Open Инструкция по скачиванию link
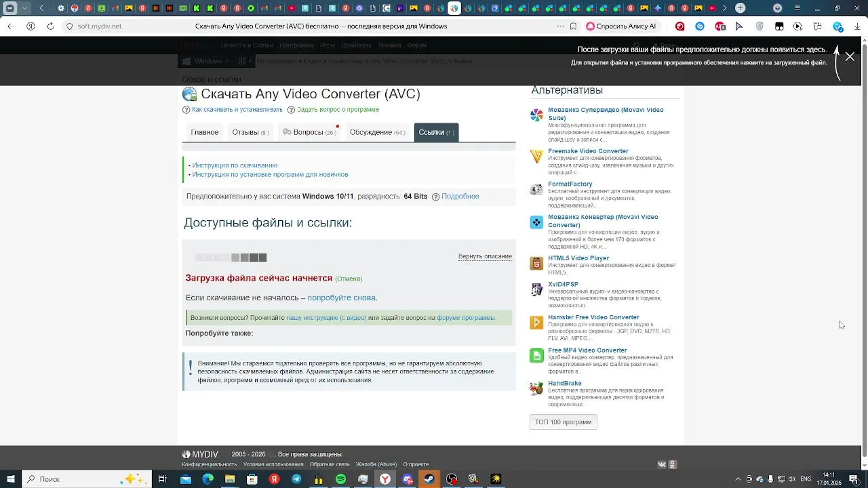This screenshot has width=868, height=488. tap(235, 165)
